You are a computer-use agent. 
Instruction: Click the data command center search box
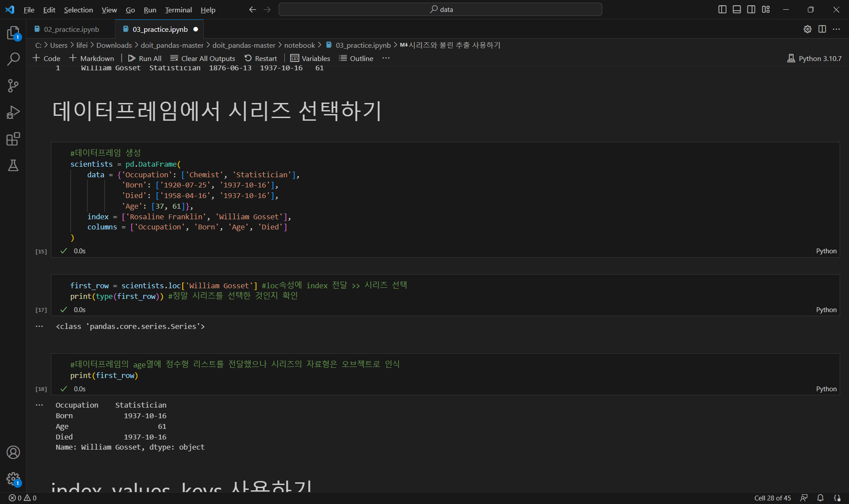pyautogui.click(x=440, y=9)
